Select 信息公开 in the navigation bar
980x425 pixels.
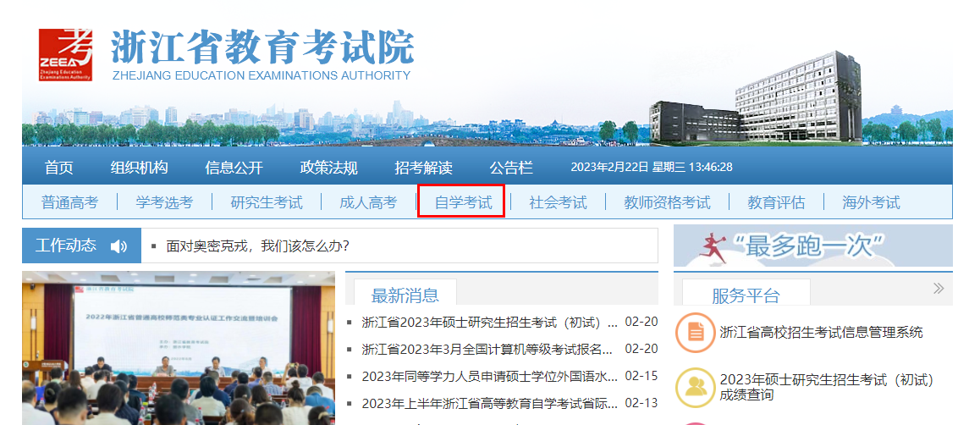coord(234,168)
